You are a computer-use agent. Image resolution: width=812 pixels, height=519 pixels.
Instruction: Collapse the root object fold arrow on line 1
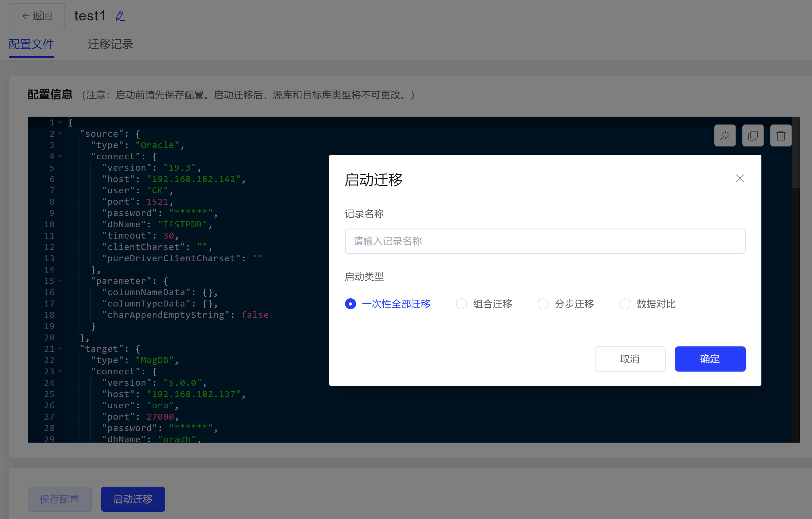60,122
